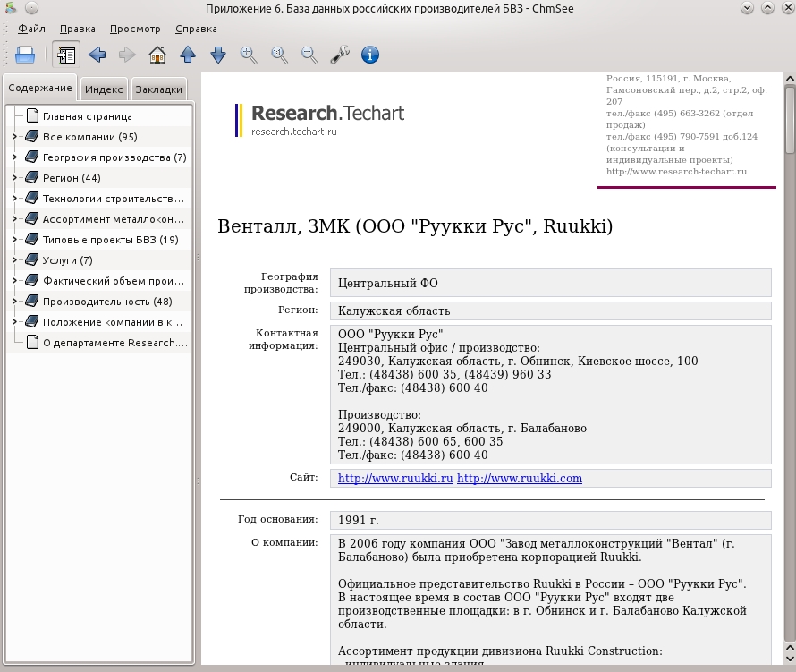Click the http://www.research-techart.ru header address
The width and height of the screenshot is (796, 672).
pyautogui.click(x=676, y=172)
